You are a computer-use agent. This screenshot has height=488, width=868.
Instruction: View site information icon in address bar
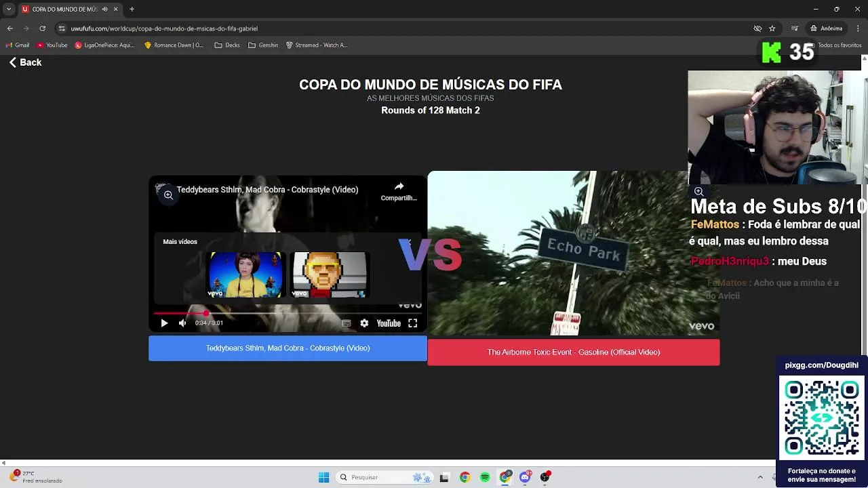pos(62,28)
